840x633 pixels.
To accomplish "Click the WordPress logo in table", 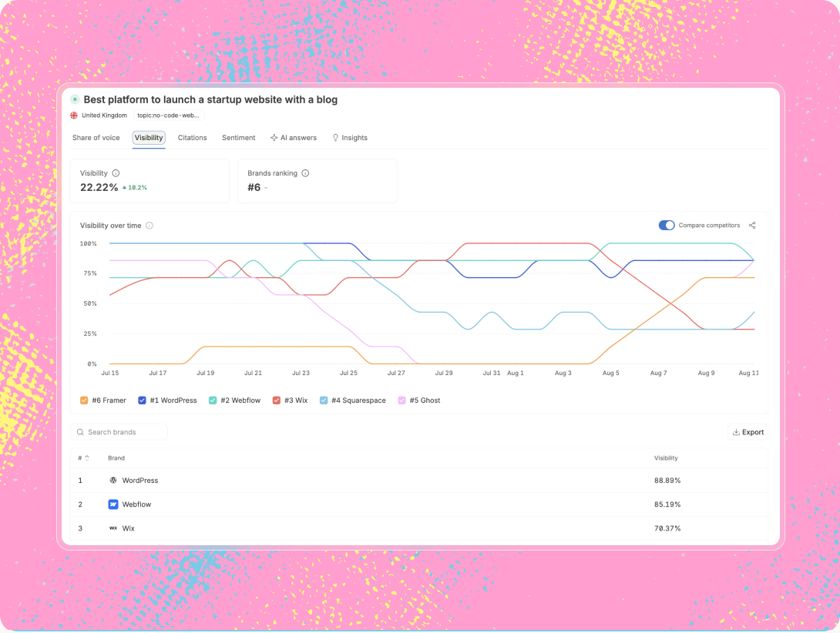I will pyautogui.click(x=113, y=481).
